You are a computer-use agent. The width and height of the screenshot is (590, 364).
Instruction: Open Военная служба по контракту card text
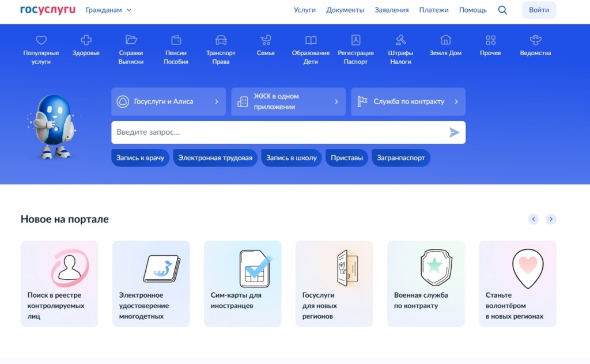click(421, 301)
